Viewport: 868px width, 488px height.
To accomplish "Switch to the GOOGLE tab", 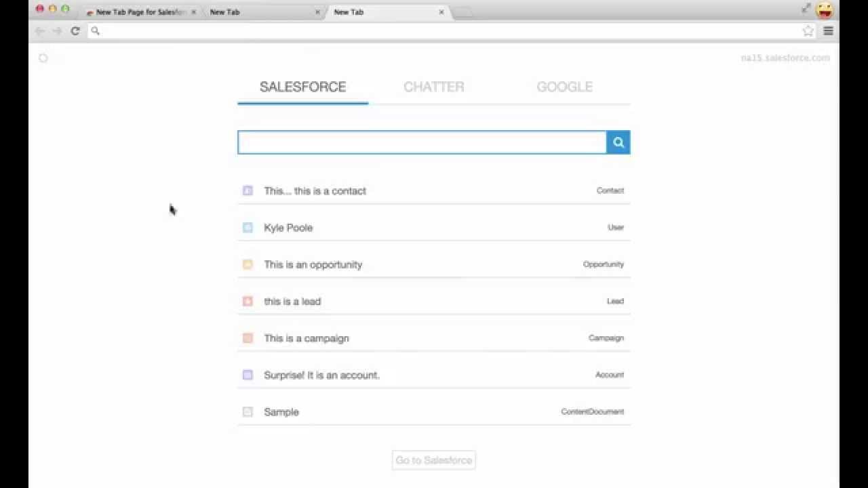I will click(x=565, y=87).
